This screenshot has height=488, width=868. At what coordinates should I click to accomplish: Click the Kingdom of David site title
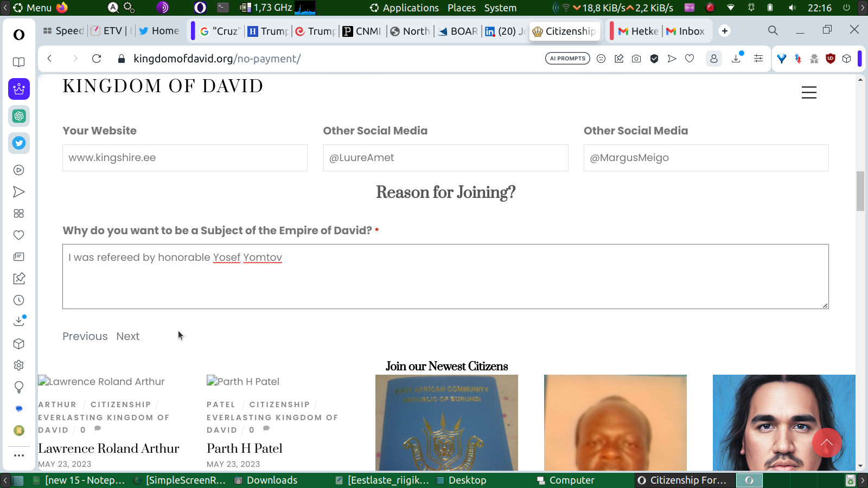tap(163, 86)
